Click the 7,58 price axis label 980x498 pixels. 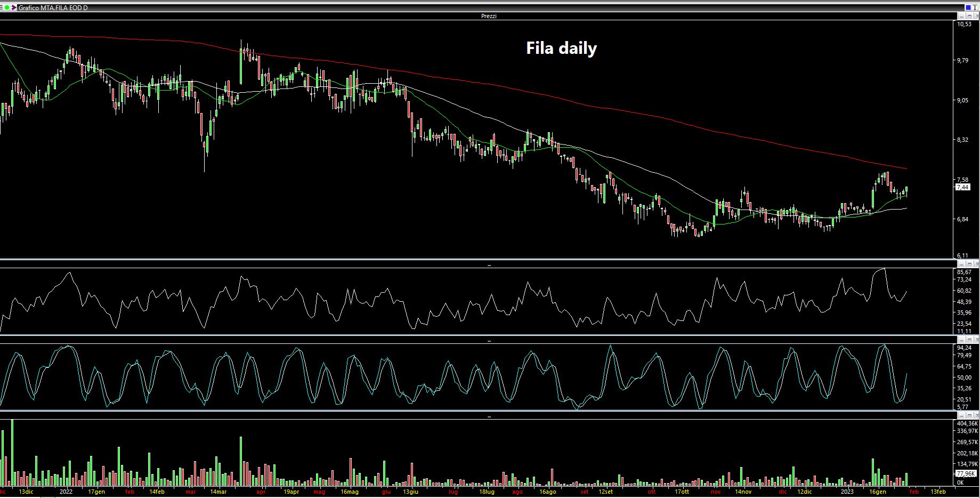point(963,180)
